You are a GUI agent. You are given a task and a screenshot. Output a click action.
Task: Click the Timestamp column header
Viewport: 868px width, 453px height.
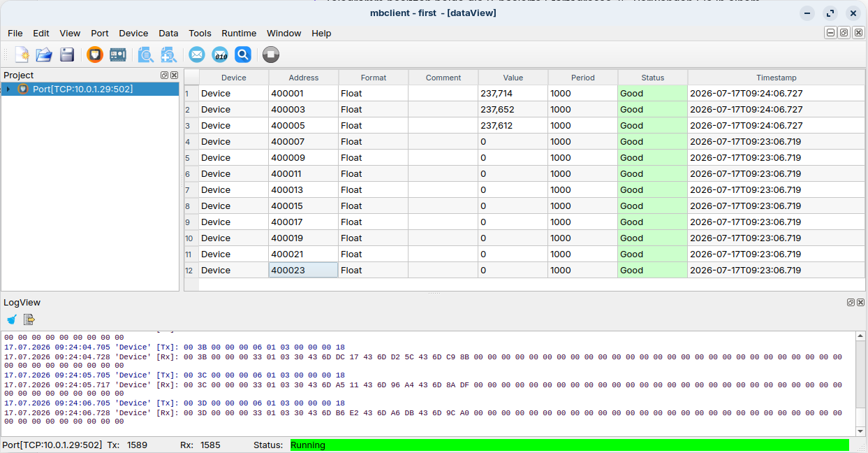click(x=777, y=78)
